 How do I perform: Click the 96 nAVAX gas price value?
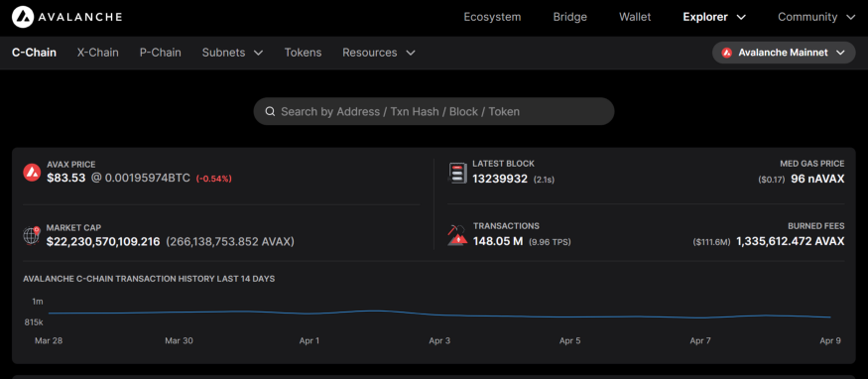click(817, 180)
